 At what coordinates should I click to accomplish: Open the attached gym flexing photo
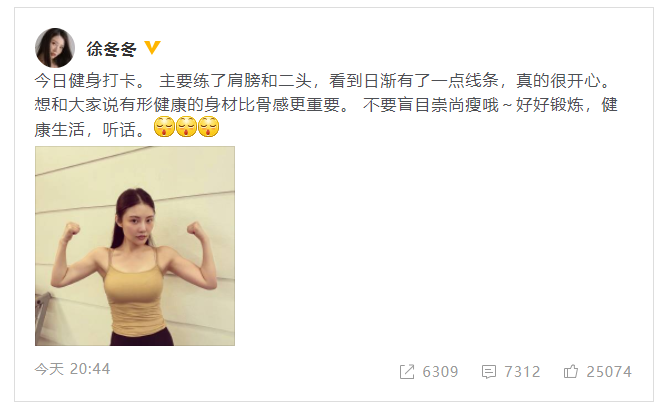coord(135,246)
